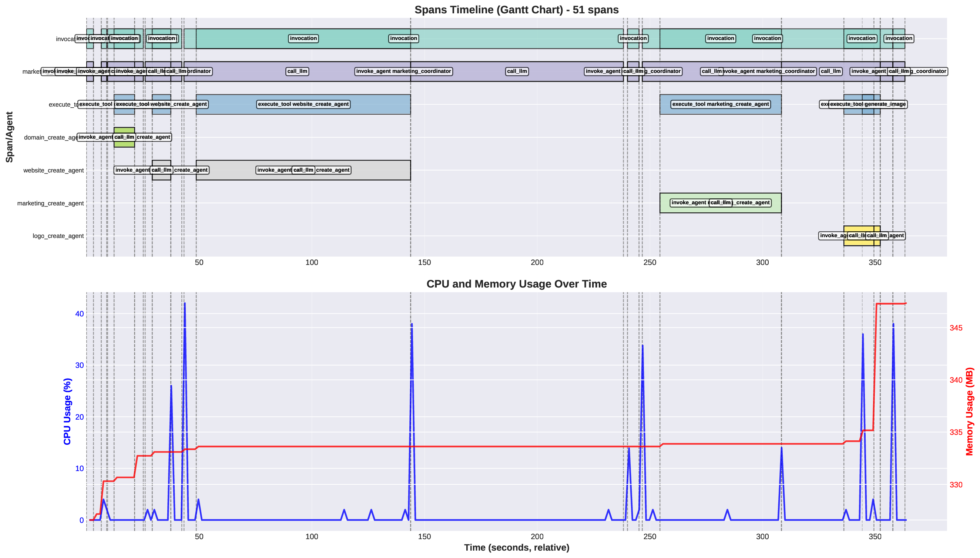980x558 pixels.
Task: Select the logo_create_agent axis label
Action: 58,236
